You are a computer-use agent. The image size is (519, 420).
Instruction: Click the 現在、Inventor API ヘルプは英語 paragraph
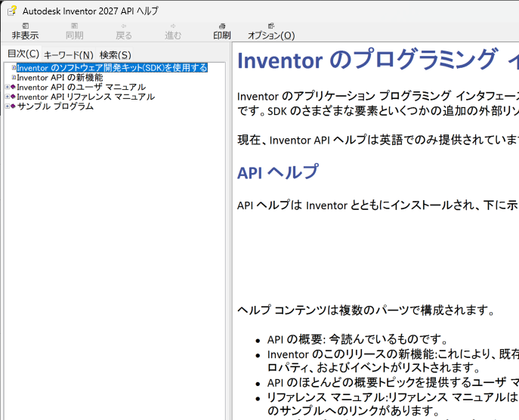pyautogui.click(x=378, y=140)
